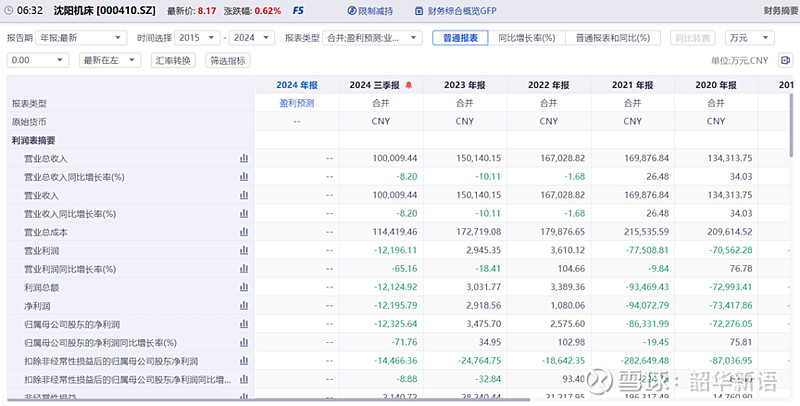Switch to the 普通报表和同比(%) tab
This screenshot has width=800, height=406.
[613, 38]
